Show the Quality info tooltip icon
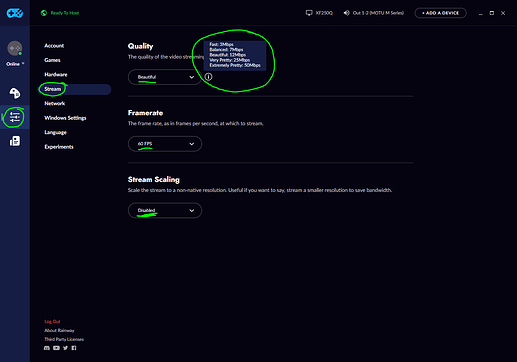Screen dimensions: 517x362 coord(208,77)
